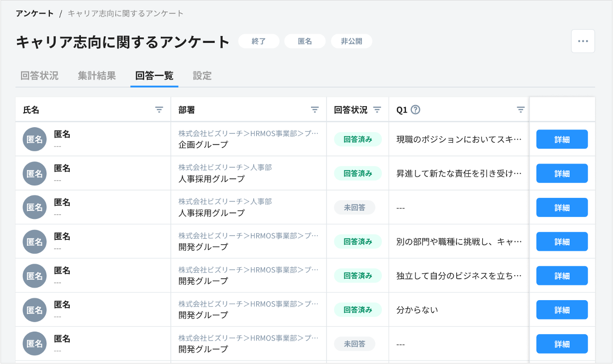Click the help (?) icon next to Q1
Viewport: 613px width, 364px height.
pos(416,109)
